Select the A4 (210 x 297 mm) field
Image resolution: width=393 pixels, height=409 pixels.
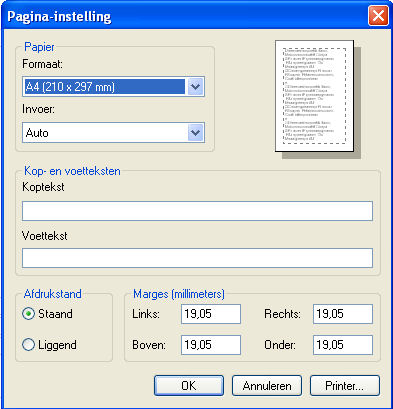113,87
